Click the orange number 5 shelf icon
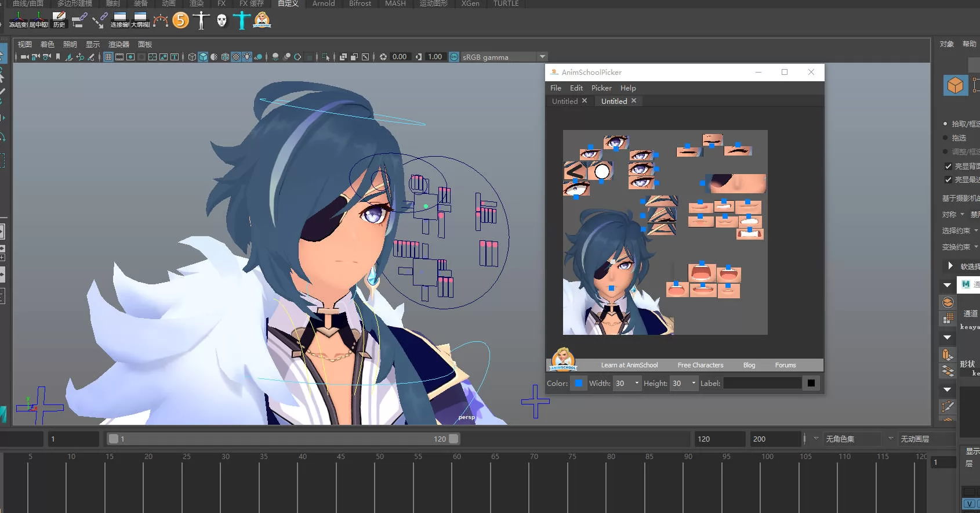 pos(181,20)
